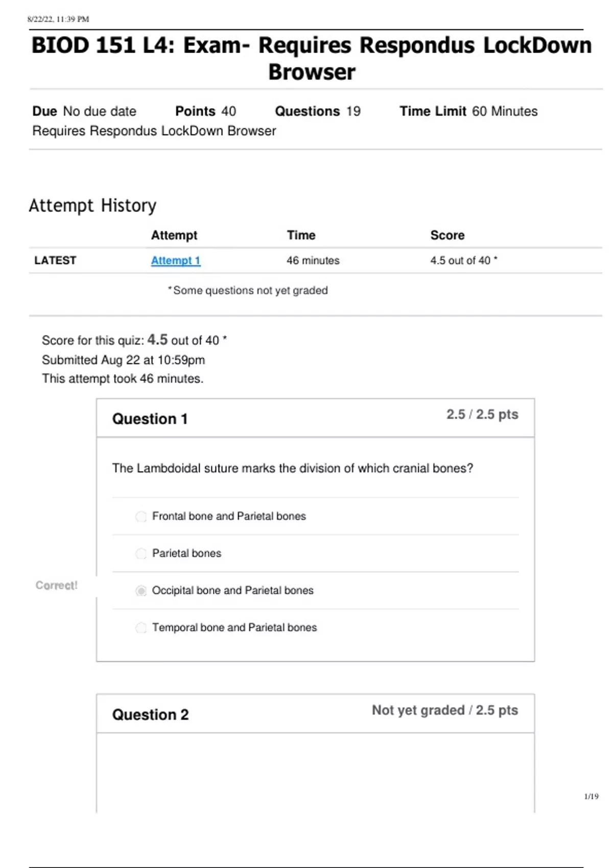This screenshot has height=868, width=613.
Task: Choose the Parietal bones radio button
Action: click(x=141, y=553)
